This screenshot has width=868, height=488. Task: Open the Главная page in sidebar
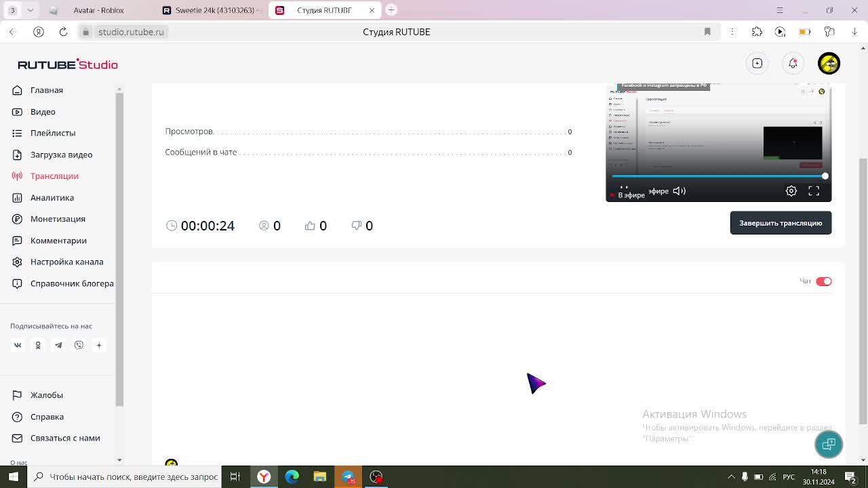click(x=46, y=90)
